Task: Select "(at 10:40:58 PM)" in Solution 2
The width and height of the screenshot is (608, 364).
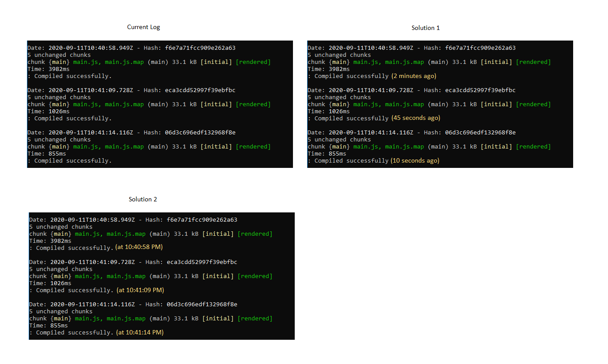Action: [139, 247]
